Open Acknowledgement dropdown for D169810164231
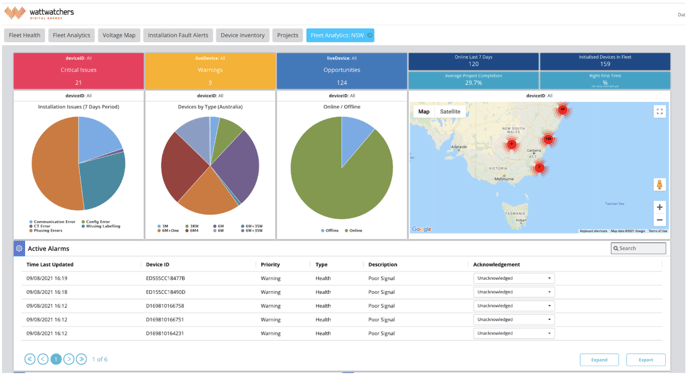Viewport: 688px width, 375px height. pyautogui.click(x=513, y=333)
